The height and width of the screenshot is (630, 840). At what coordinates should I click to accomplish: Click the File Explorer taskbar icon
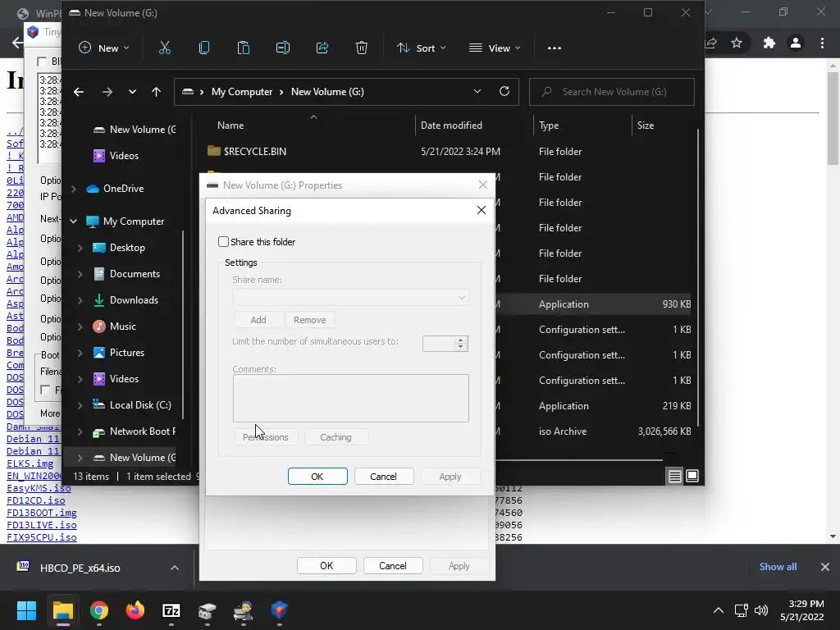(62, 610)
